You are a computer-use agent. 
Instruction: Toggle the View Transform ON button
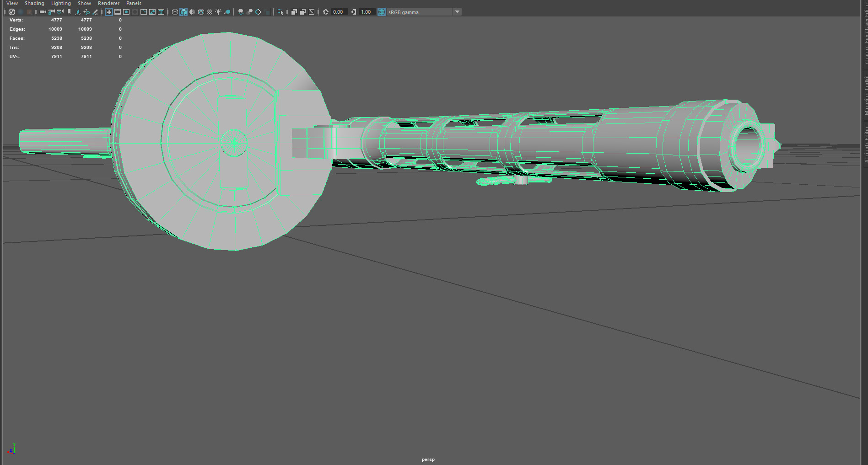click(x=382, y=12)
